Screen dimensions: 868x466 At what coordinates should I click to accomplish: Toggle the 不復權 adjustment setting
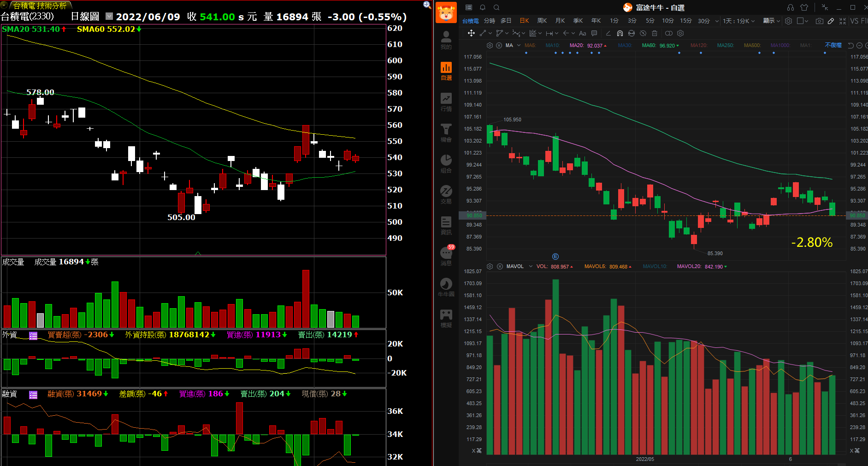point(833,45)
